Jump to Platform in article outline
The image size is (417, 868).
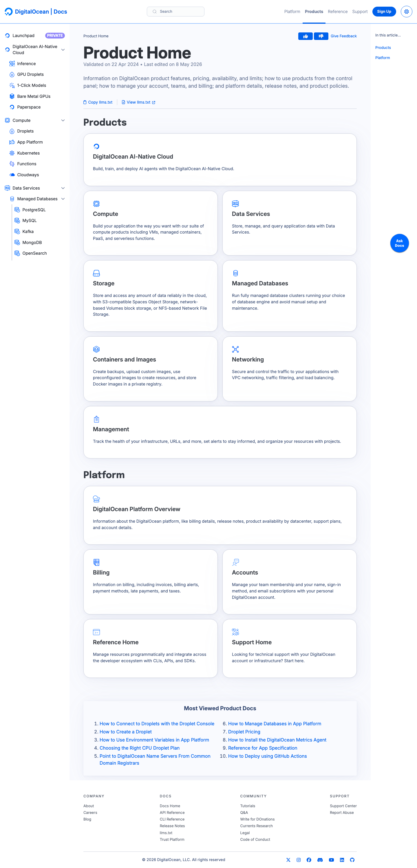[382, 58]
